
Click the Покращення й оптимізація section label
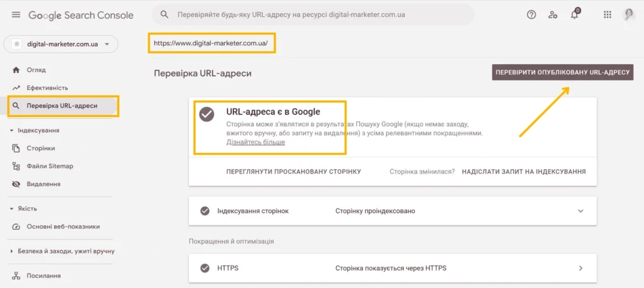231,241
